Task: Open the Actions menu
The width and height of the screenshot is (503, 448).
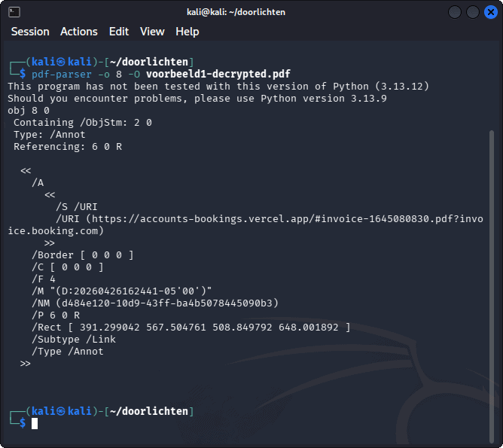Action: [x=79, y=32]
